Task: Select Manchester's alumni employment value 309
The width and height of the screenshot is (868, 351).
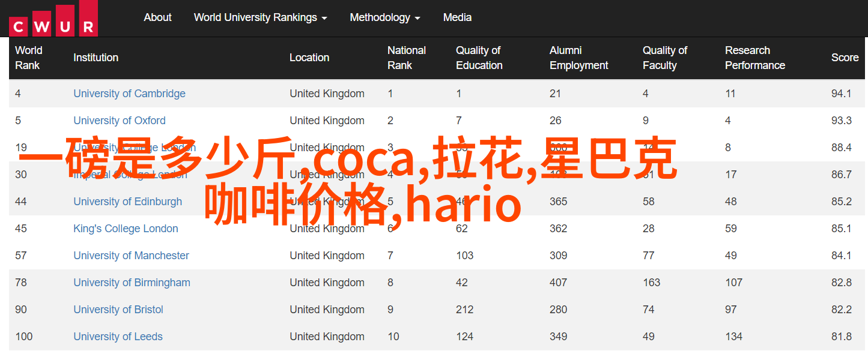Action: [x=559, y=256]
